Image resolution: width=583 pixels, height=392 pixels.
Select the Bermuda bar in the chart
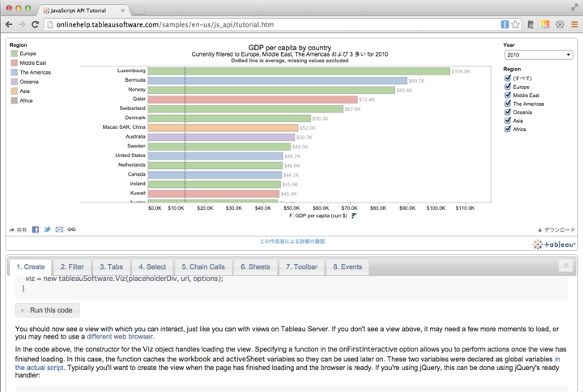278,81
